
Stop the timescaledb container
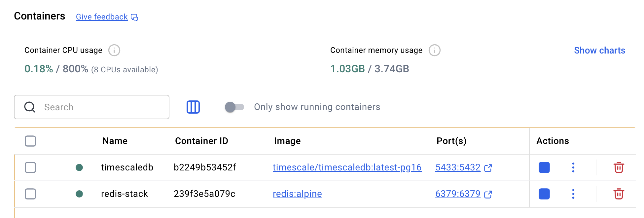pyautogui.click(x=544, y=167)
